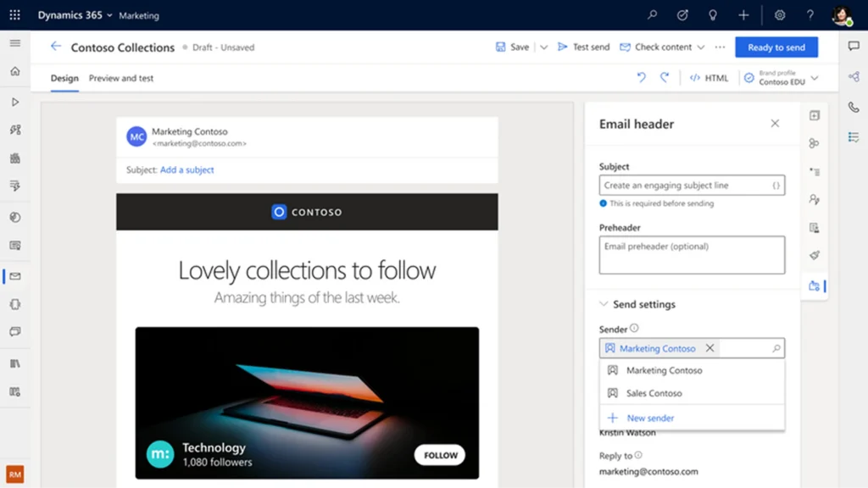Close the Email header panel

click(x=775, y=124)
